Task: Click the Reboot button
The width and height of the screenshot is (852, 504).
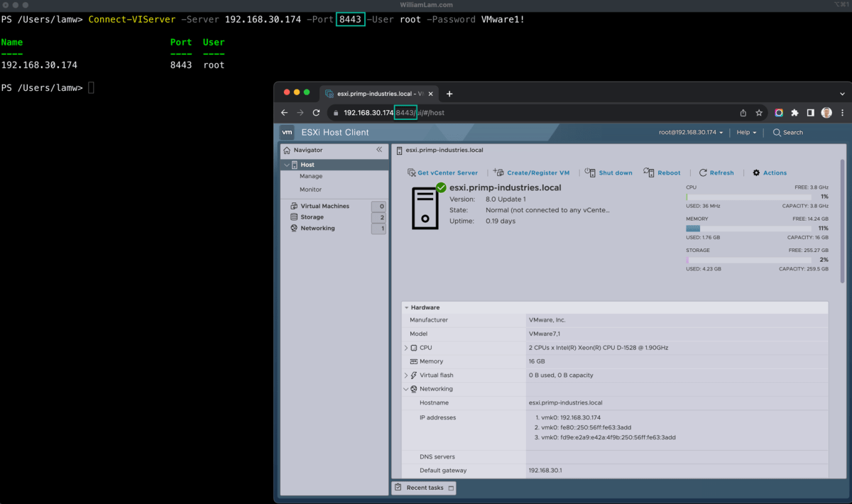Action: [x=662, y=172]
